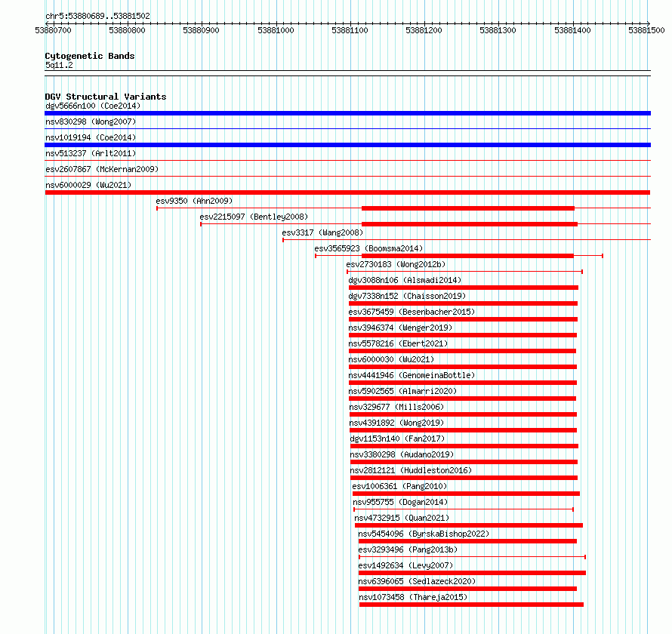Click ruler position 53881400

coord(572,30)
